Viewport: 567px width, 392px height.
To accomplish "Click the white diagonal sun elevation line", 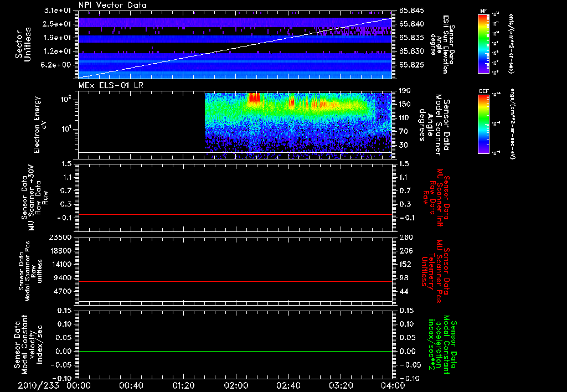I will coord(235,48).
